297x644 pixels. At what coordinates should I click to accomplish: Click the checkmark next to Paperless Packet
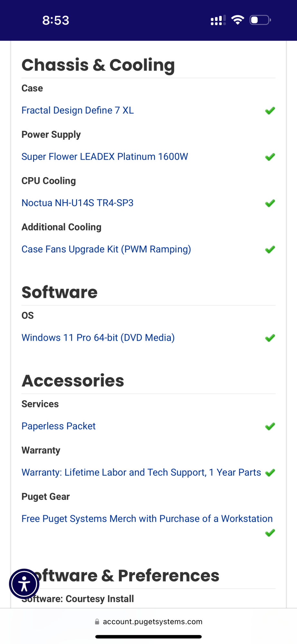tap(270, 427)
